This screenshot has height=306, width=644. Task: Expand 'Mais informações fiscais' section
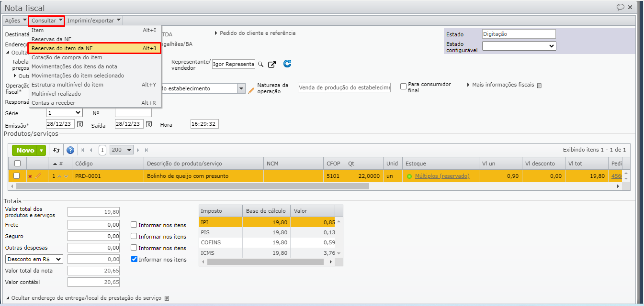pos(503,85)
